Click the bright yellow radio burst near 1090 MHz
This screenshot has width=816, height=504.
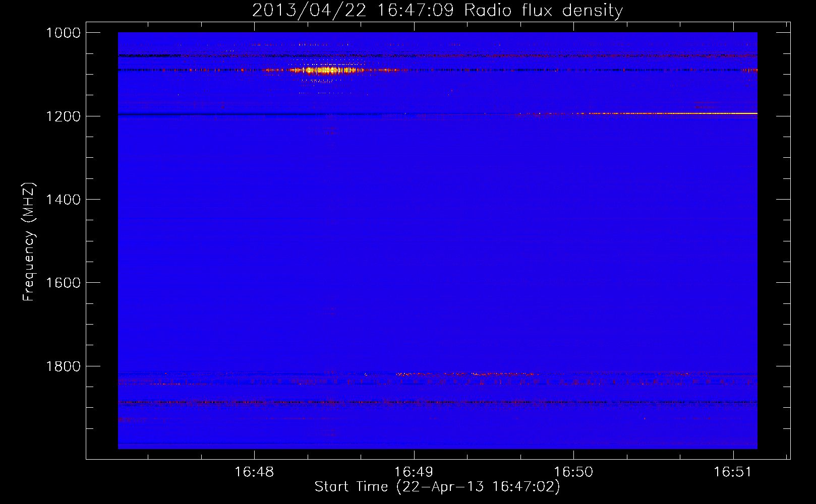click(x=328, y=71)
